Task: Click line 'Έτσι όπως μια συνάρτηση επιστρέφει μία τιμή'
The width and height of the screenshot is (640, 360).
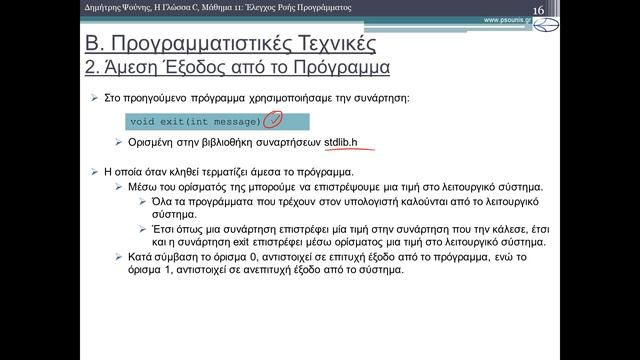Action: (351, 229)
